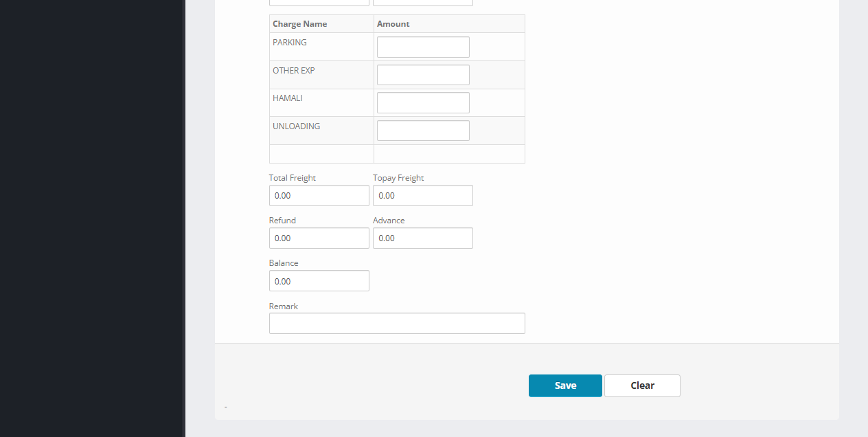Focus the Balance input field

pos(319,281)
